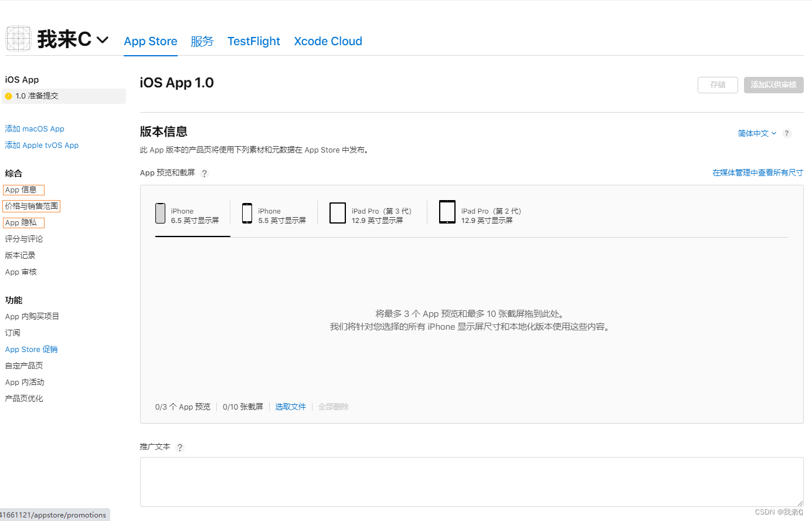Screen dimensions: 812x521
Task: Click the iPad Pro 2nd generation device icon
Action: pos(447,212)
